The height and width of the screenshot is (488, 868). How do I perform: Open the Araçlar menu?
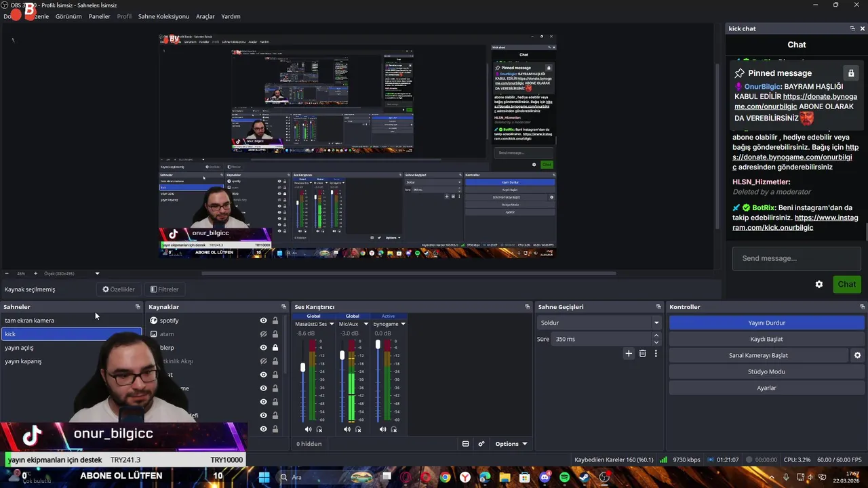[x=205, y=16]
